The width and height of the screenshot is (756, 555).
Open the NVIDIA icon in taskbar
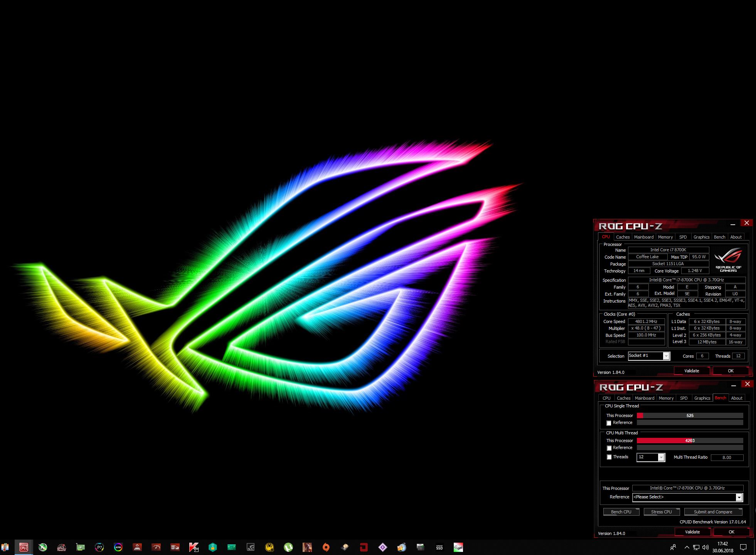(x=251, y=547)
